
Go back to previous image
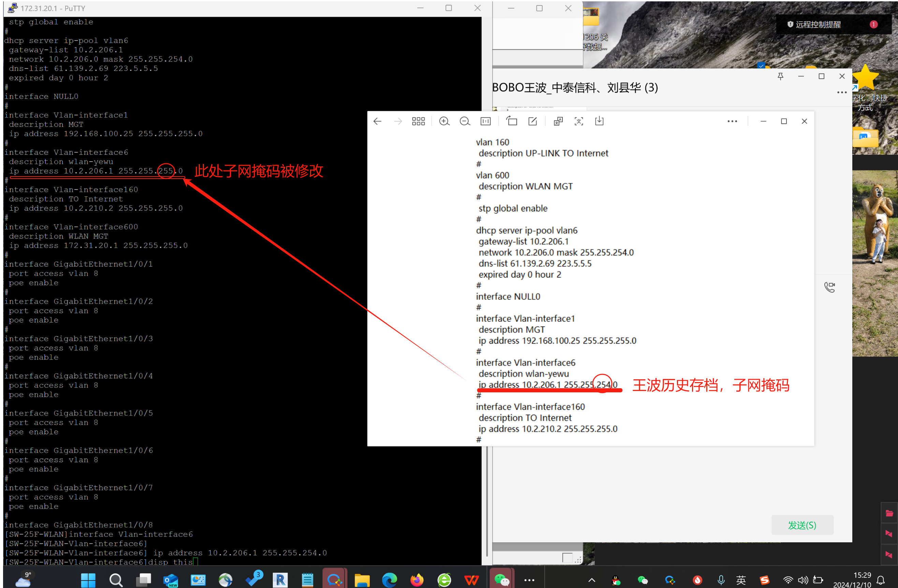tap(377, 121)
